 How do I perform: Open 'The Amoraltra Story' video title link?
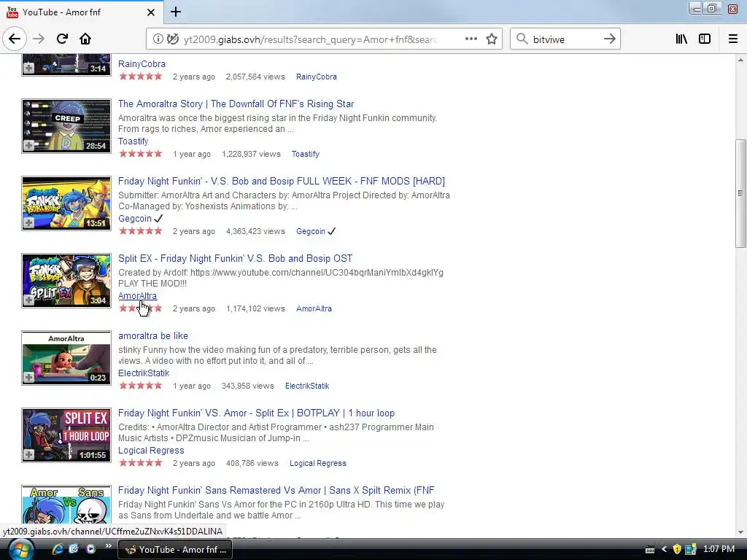[236, 104]
